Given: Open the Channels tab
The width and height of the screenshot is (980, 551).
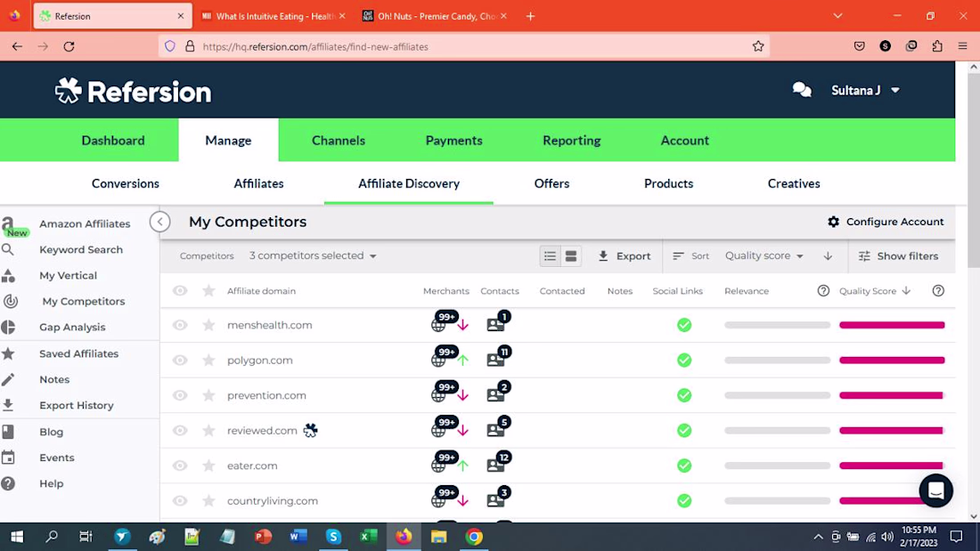Looking at the screenshot, I should 339,141.
